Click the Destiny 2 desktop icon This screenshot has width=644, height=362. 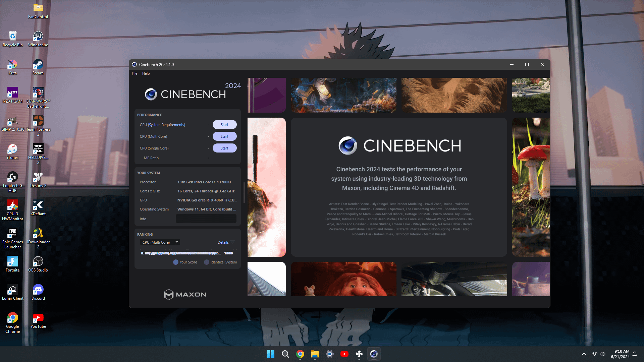[x=38, y=180]
